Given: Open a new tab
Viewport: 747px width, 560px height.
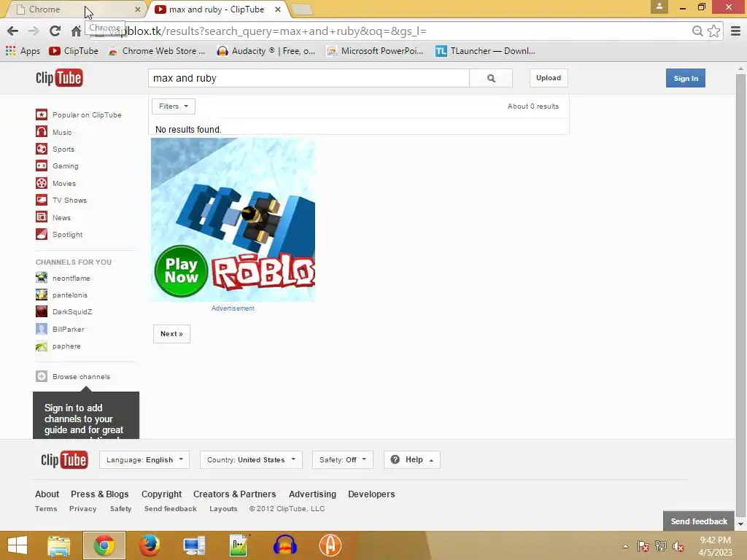Looking at the screenshot, I should pos(301,9).
